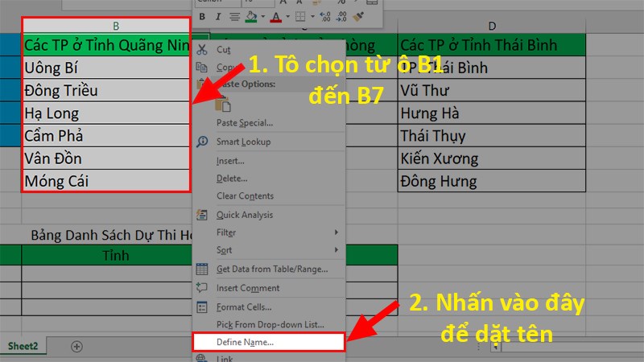Expand the Filter submenu arrow
644x362 pixels.
[336, 232]
